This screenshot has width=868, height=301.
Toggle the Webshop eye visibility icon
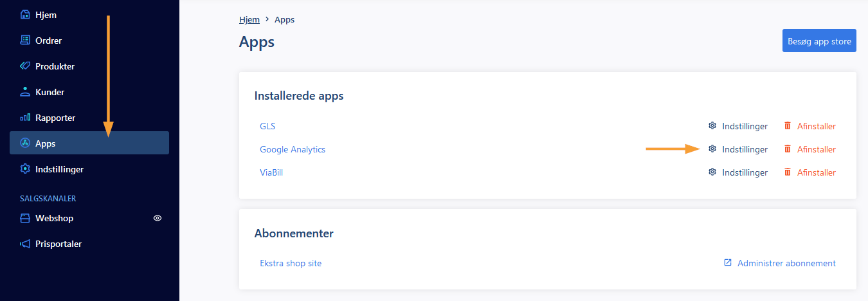pos(158,218)
